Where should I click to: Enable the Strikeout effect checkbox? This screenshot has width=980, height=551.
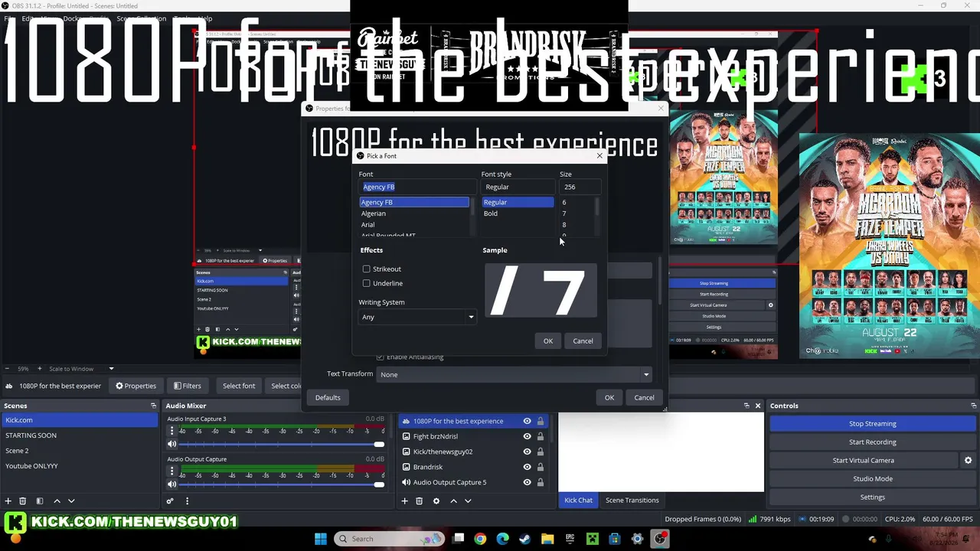[367, 269]
